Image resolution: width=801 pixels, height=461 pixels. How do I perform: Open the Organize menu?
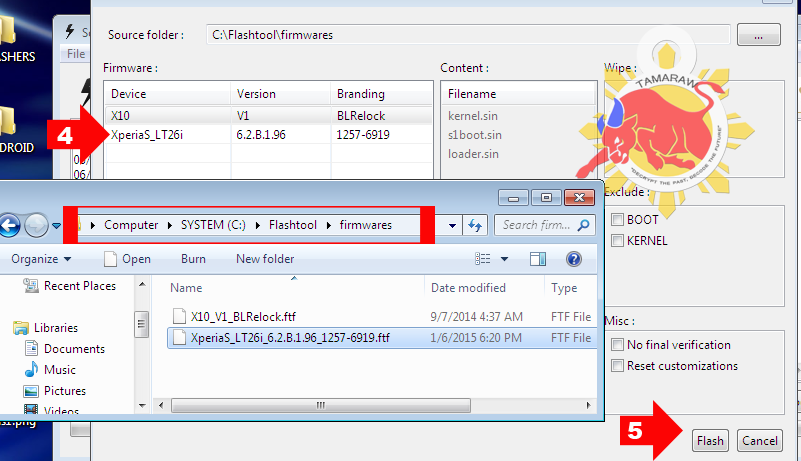pos(41,259)
